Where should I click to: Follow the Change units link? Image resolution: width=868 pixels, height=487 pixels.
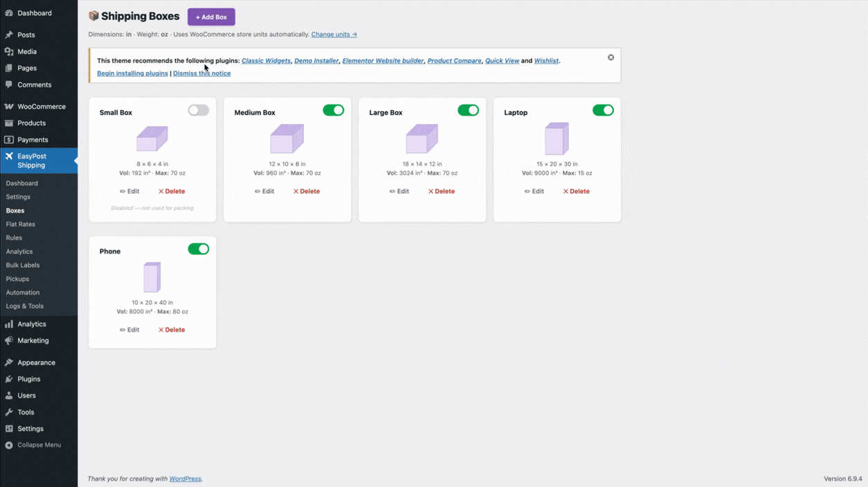[x=334, y=34]
